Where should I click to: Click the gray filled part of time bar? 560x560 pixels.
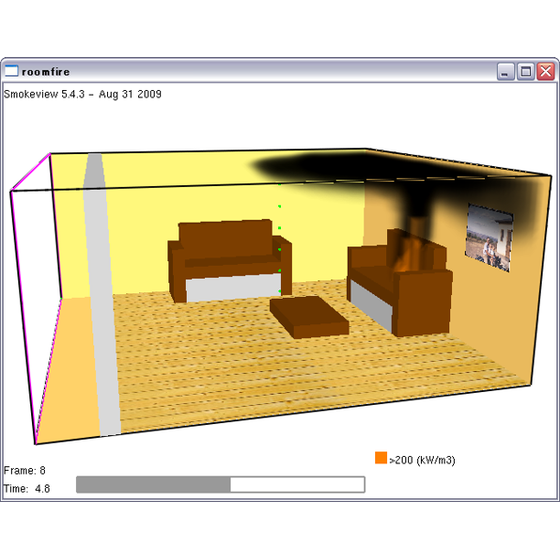[x=154, y=485]
